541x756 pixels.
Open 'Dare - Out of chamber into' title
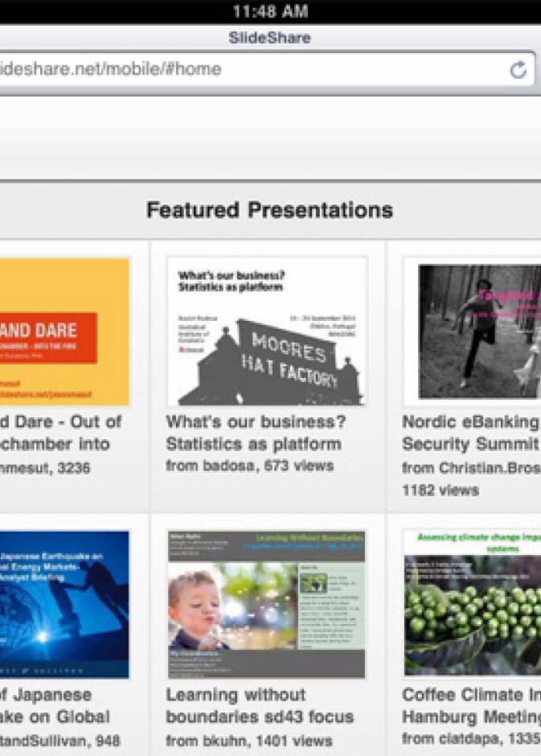click(x=60, y=433)
